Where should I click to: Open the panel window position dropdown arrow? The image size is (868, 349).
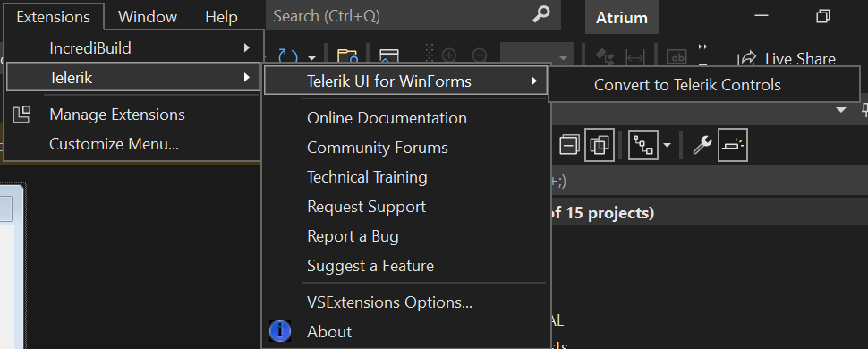[x=841, y=110]
